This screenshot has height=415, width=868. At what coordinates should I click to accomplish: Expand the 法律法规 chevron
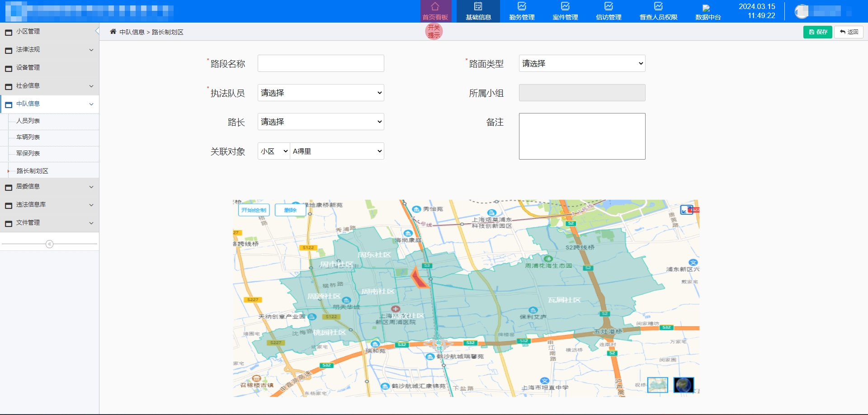pyautogui.click(x=91, y=50)
